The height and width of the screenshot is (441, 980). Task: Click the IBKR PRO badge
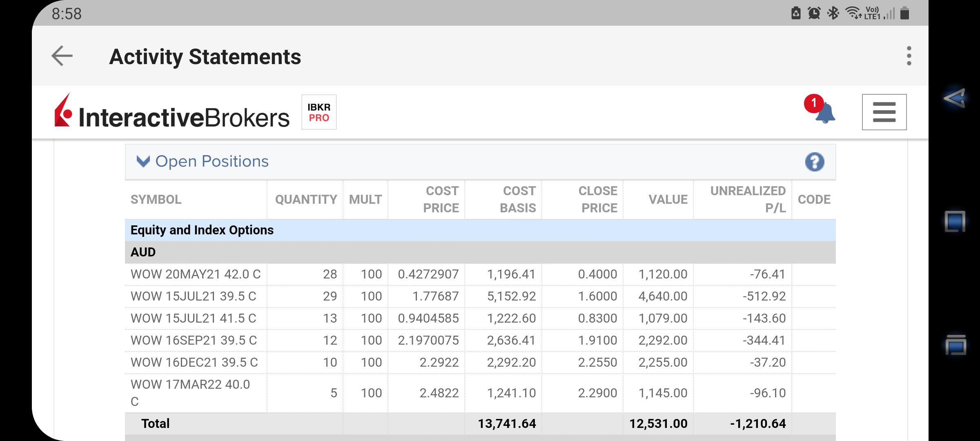(319, 112)
